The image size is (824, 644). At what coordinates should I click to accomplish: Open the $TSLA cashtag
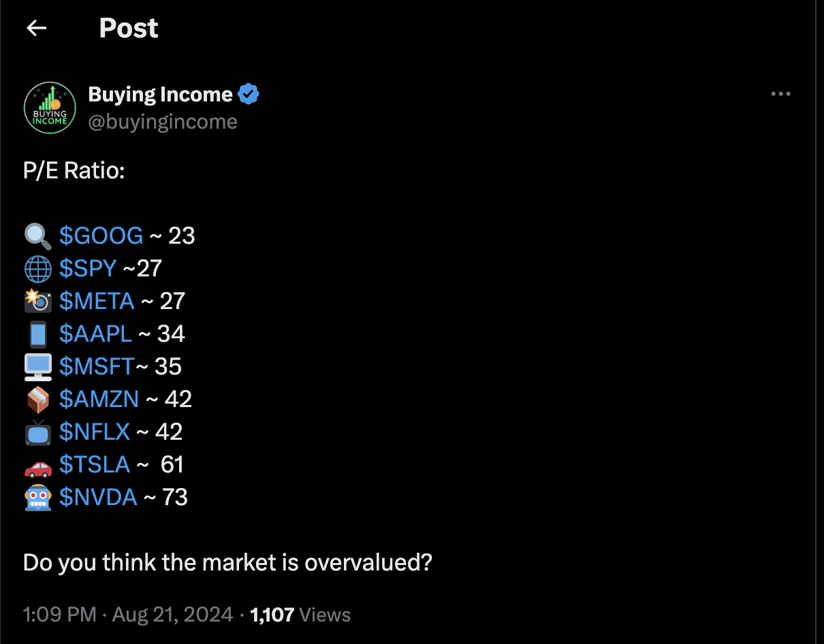pyautogui.click(x=95, y=464)
